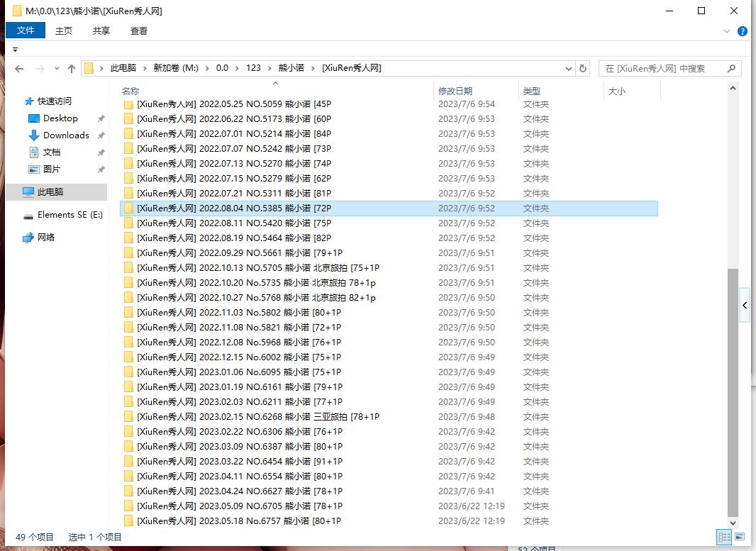Click the [XiuRen秀人网] breadcrumb segment
Image resolution: width=756 pixels, height=551 pixels.
point(352,68)
